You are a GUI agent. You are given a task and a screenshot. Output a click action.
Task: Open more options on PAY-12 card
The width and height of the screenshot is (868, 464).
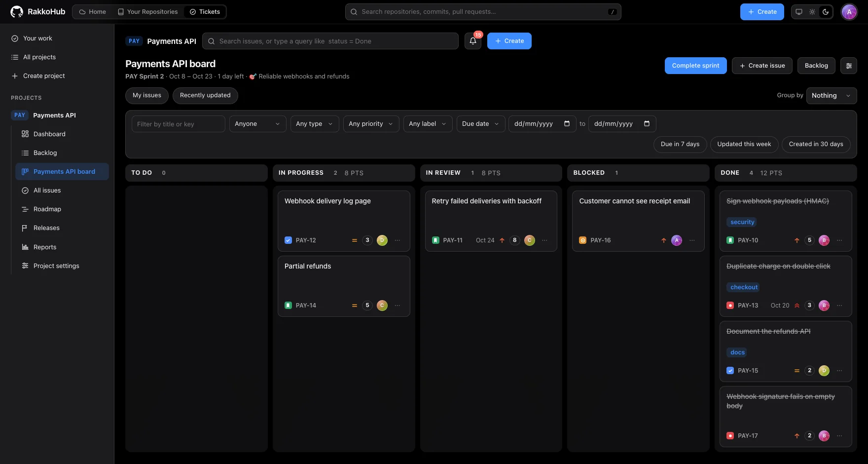click(398, 240)
